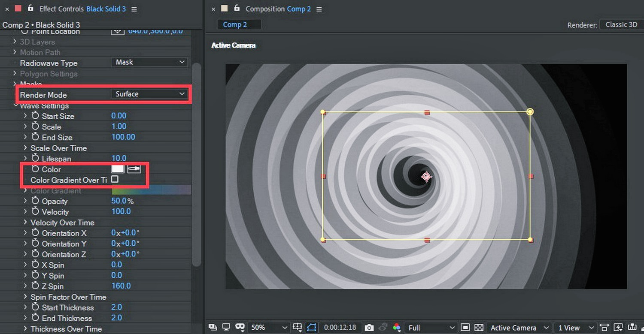Close the Composition panel

tap(213, 9)
